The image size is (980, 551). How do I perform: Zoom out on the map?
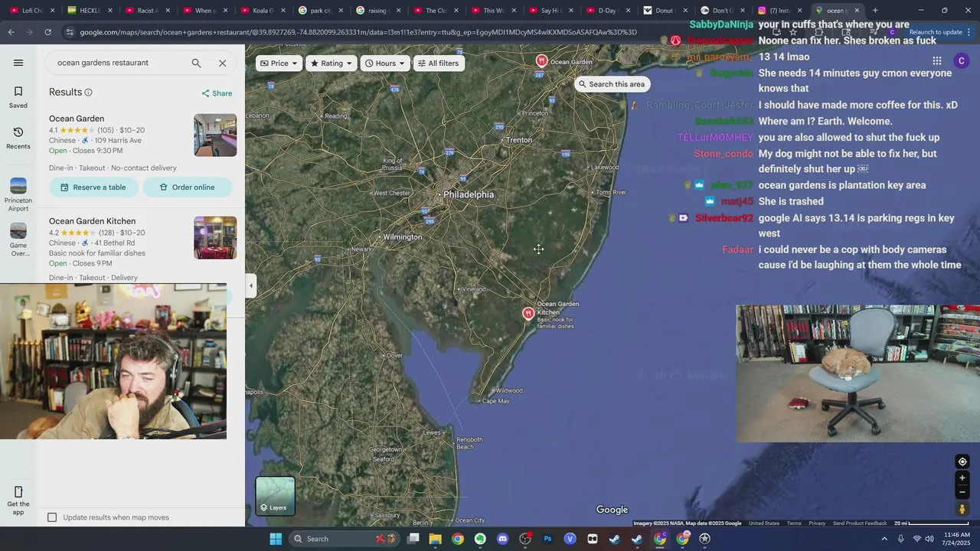[962, 492]
